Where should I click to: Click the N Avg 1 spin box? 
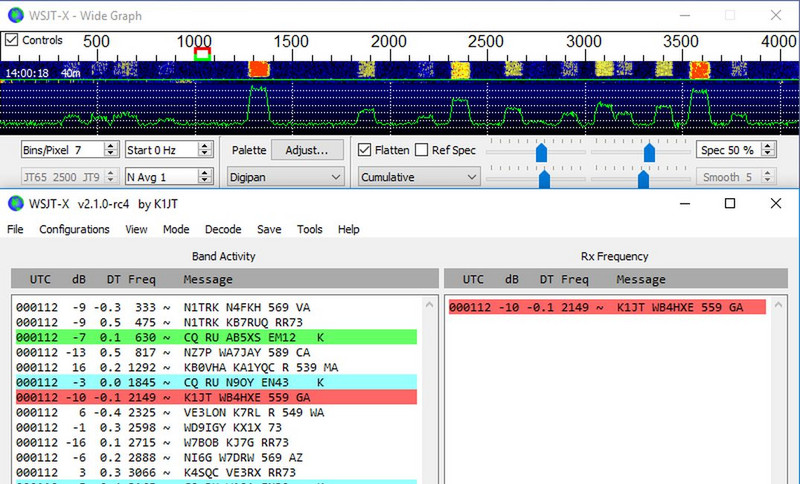tap(168, 177)
